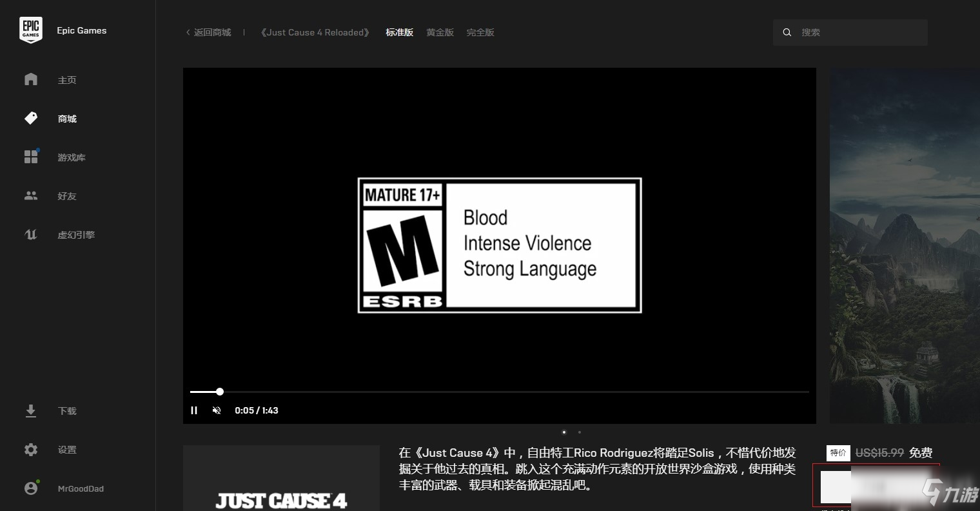980x511 pixels.
Task: Switch to the 完全版 edition tab
Action: point(480,32)
